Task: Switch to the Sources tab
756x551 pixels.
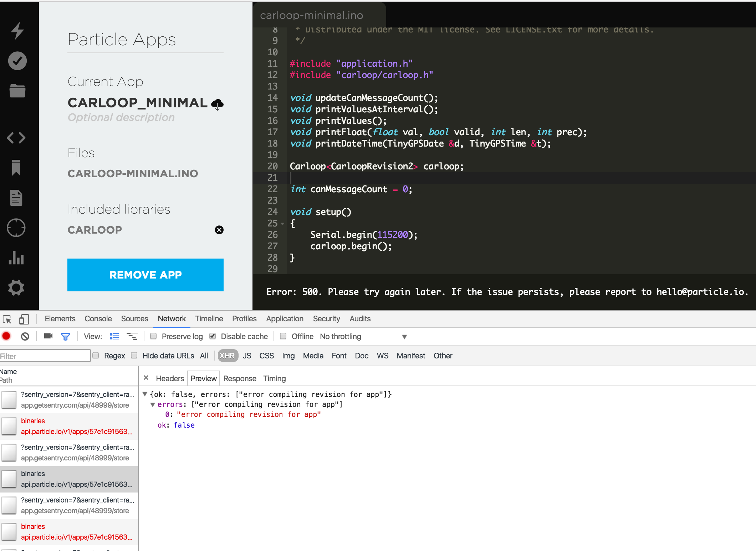Action: point(134,318)
